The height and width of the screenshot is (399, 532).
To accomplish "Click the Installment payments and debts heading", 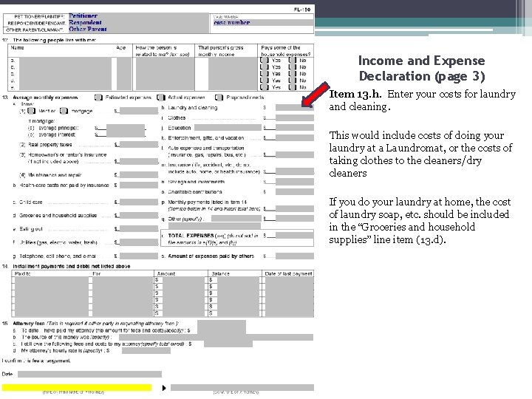I will (x=71, y=266).
